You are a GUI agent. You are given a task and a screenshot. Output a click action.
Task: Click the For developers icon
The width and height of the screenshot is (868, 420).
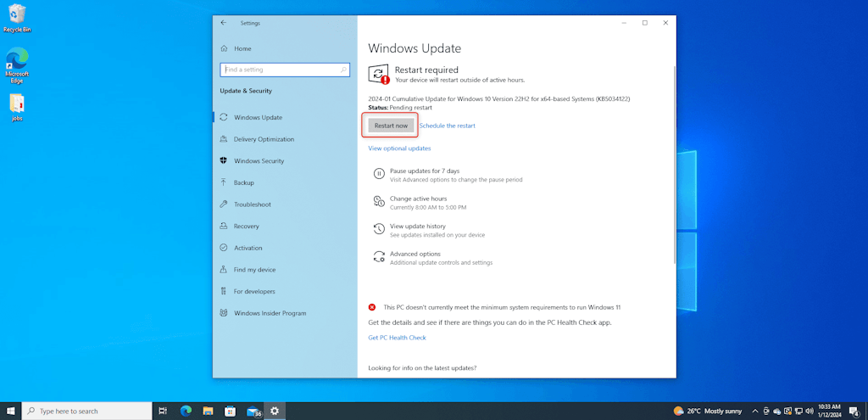224,291
